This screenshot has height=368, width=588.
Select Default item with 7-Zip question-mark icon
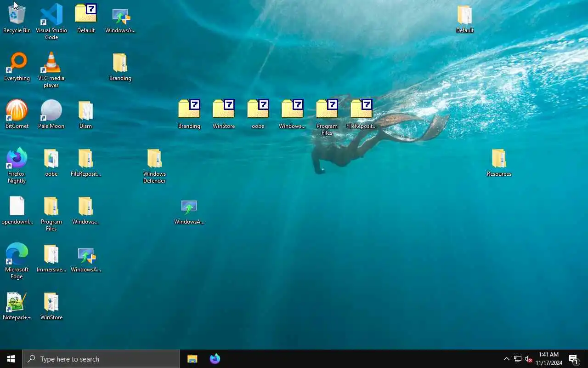[x=86, y=18]
